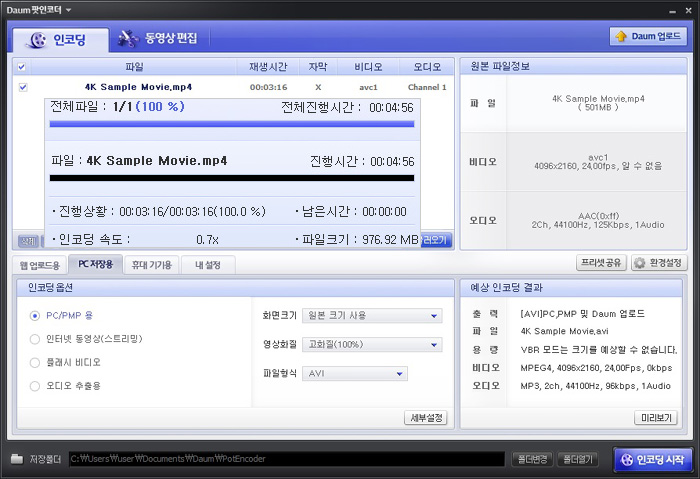The height and width of the screenshot is (479, 700).
Task: Open 환경설정 with the gear icon
Action: coord(659,263)
